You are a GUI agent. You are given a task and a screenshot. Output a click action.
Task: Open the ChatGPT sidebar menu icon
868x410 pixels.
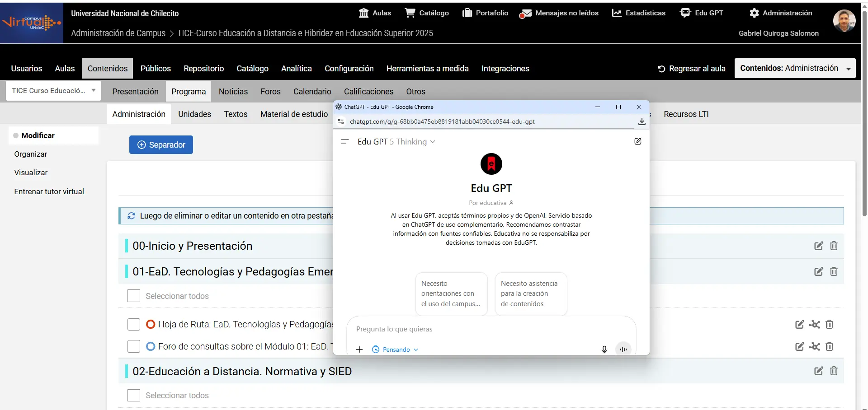[344, 142]
